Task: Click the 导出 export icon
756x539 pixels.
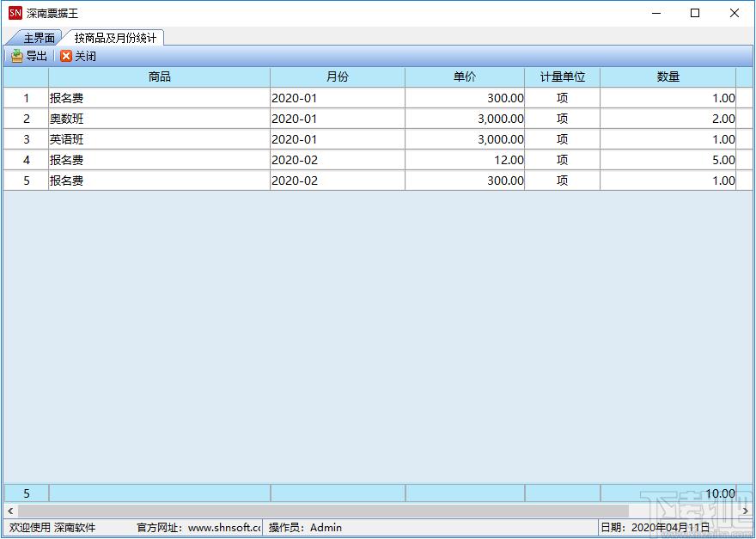Action: pos(17,57)
